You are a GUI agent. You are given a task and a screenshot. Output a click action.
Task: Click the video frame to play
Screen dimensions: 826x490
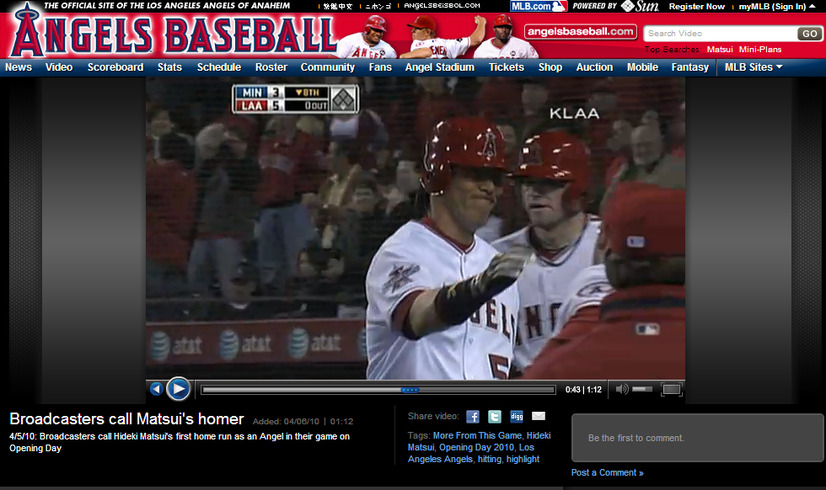415,228
